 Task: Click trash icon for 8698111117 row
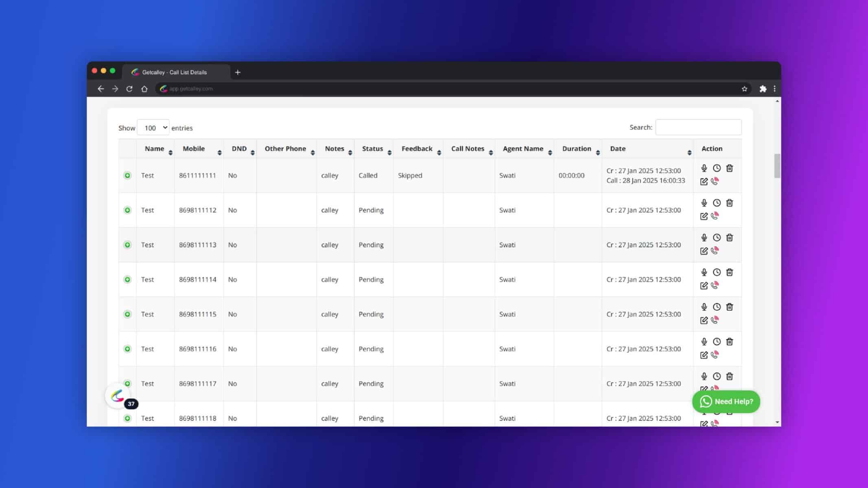coord(729,376)
